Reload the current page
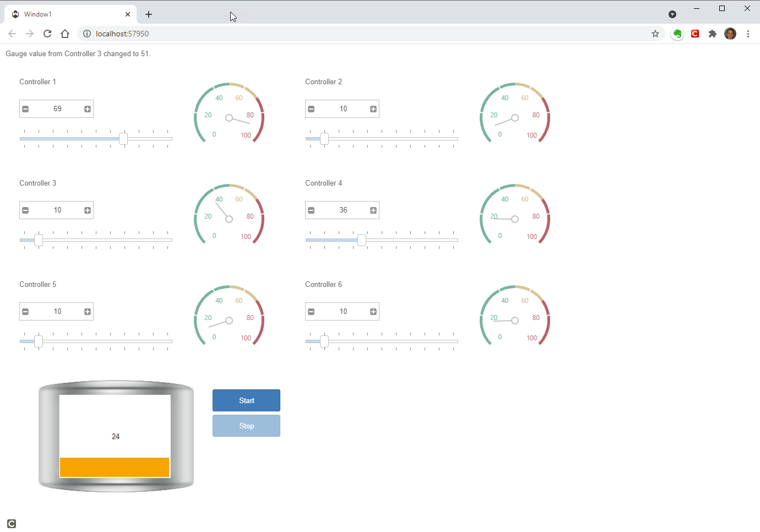760x532 pixels. [x=47, y=34]
